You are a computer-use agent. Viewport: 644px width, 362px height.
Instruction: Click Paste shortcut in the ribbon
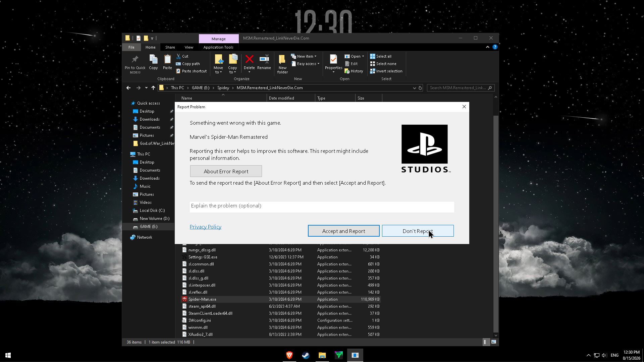192,71
